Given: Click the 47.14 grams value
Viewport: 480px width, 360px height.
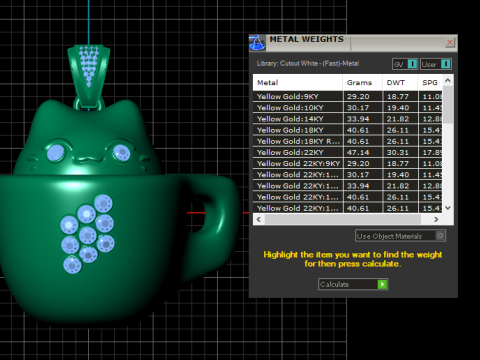Looking at the screenshot, I should [x=358, y=152].
